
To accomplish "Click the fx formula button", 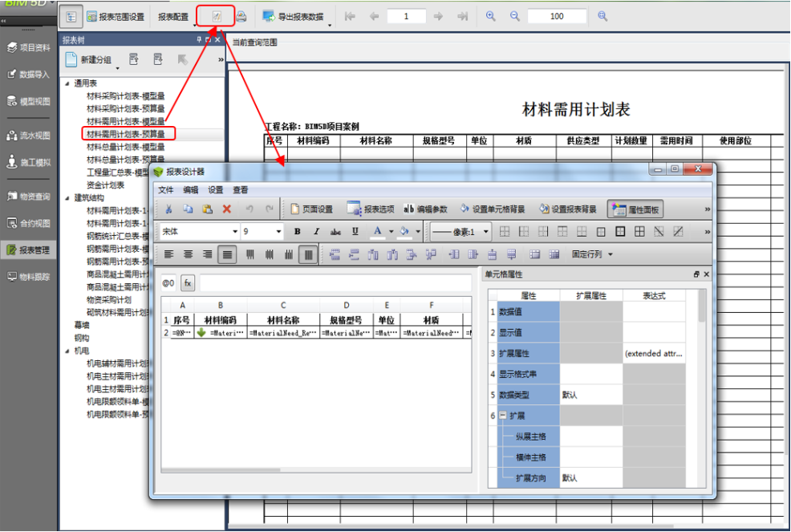I will [188, 283].
